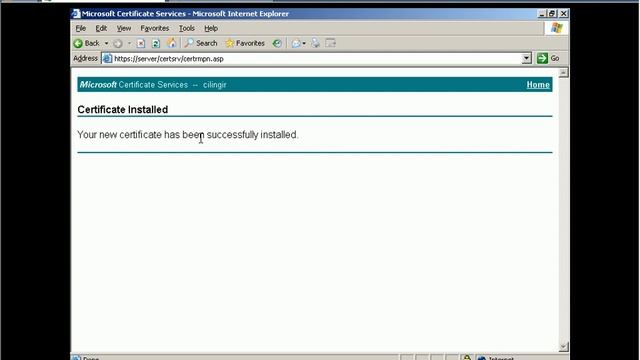Click the scrollbar down arrow
640x360 pixels.
pyautogui.click(x=563, y=347)
